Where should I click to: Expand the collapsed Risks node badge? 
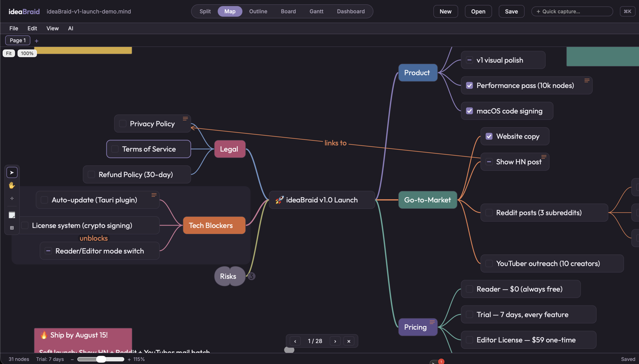pos(251,276)
